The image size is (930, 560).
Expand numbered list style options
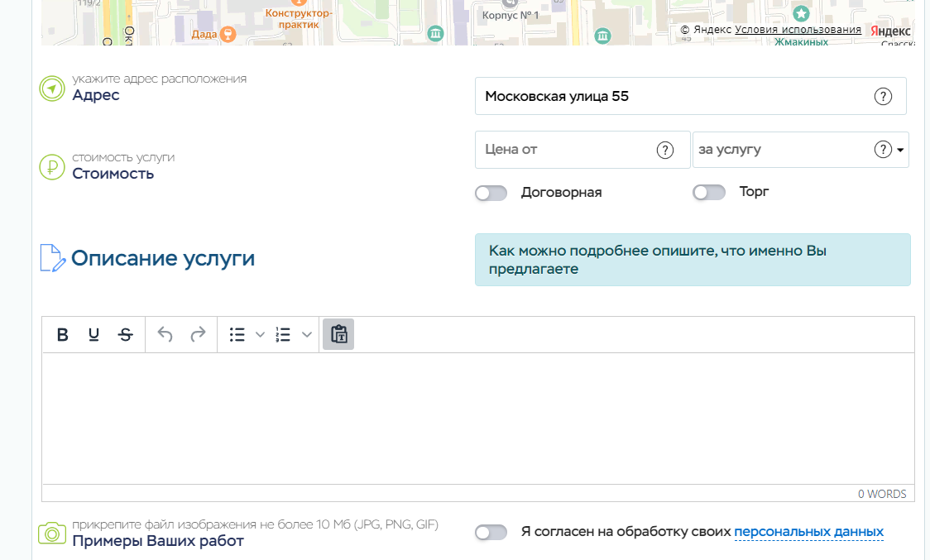click(307, 335)
